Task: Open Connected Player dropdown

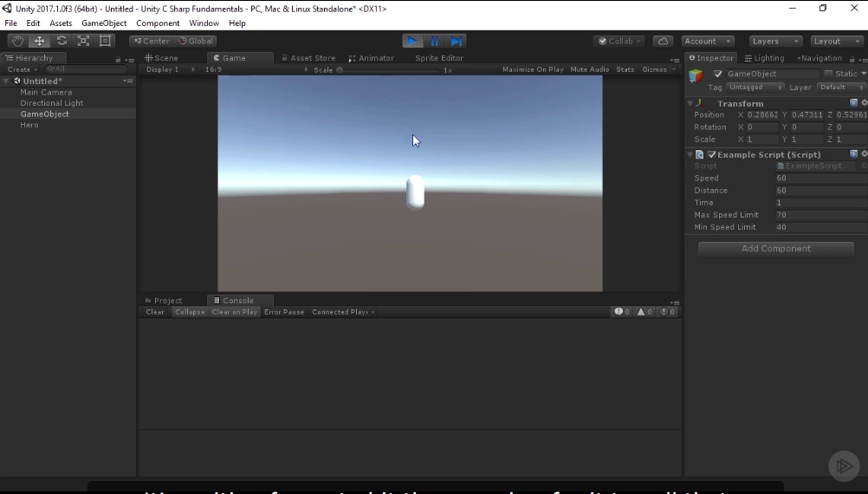Action: coord(343,312)
